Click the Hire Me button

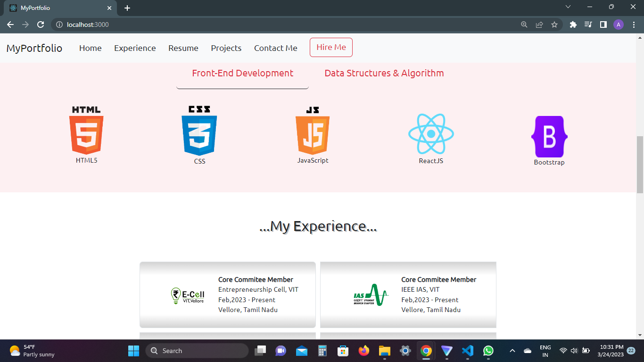(331, 47)
